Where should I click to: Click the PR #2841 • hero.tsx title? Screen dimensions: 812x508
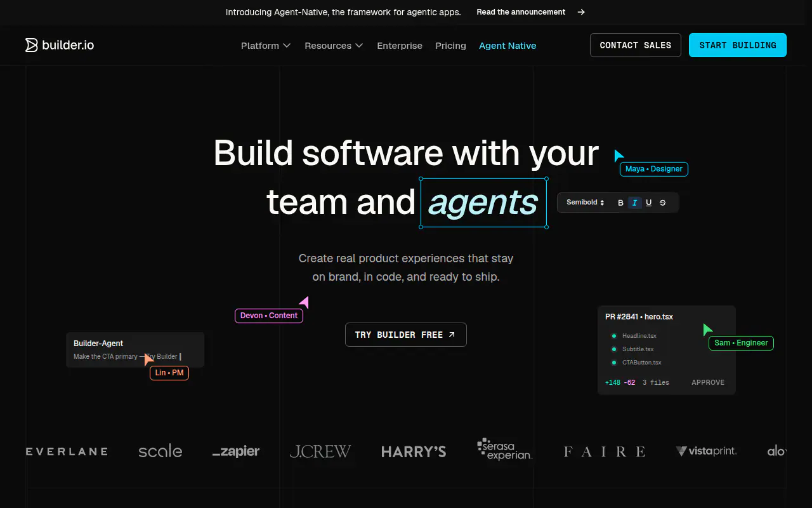639,317
